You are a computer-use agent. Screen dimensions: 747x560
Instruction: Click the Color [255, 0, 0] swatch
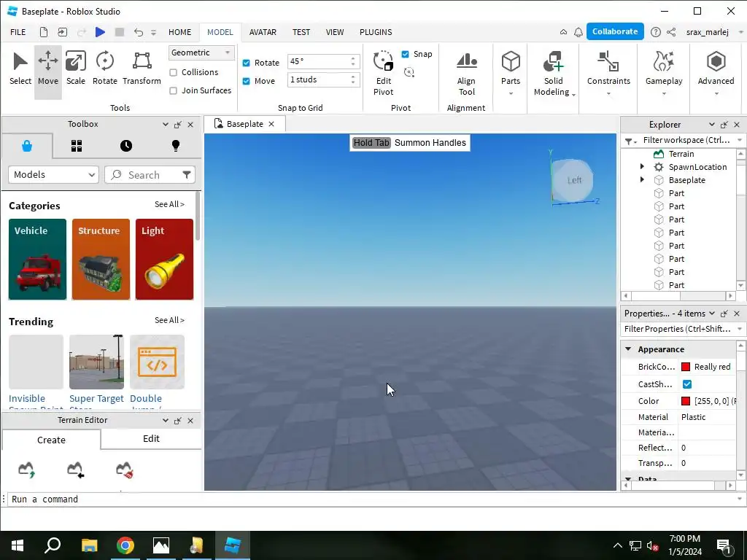(x=686, y=401)
